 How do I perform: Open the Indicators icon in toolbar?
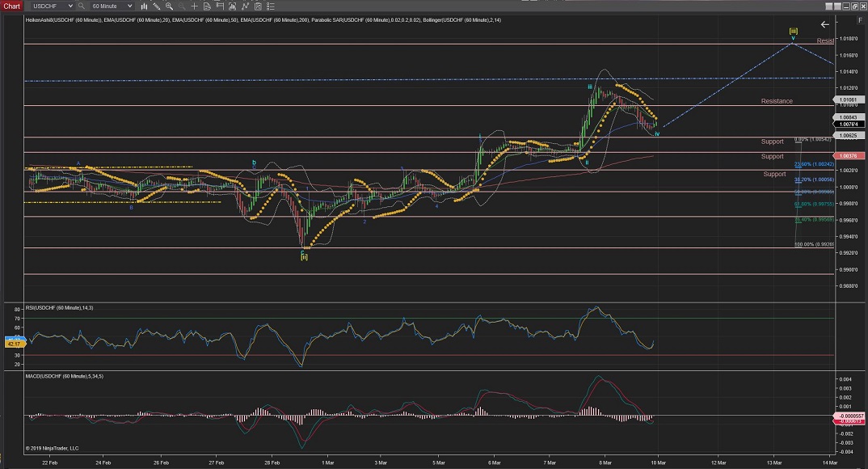coord(233,6)
